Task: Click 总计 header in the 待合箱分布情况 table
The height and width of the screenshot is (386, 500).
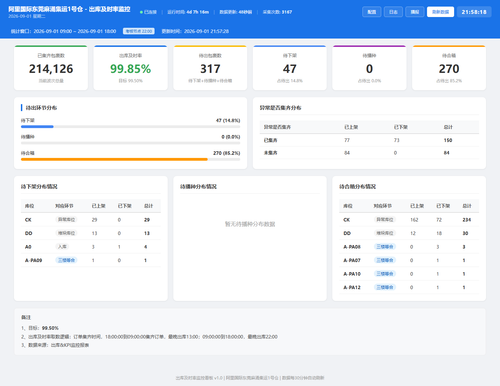Action: pyautogui.click(x=467, y=206)
